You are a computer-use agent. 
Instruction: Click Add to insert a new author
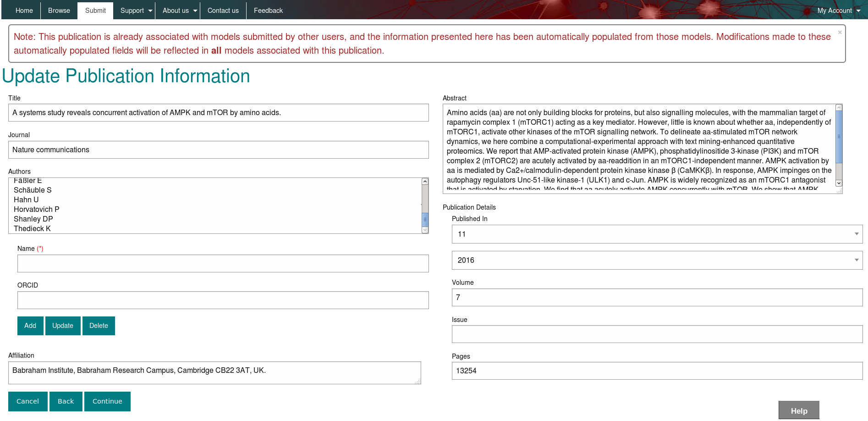pos(30,326)
